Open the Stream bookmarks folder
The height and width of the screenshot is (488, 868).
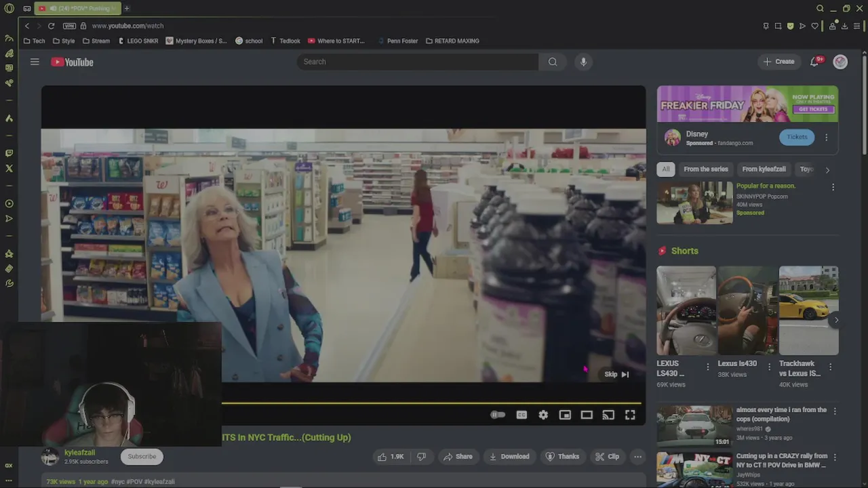click(x=96, y=41)
